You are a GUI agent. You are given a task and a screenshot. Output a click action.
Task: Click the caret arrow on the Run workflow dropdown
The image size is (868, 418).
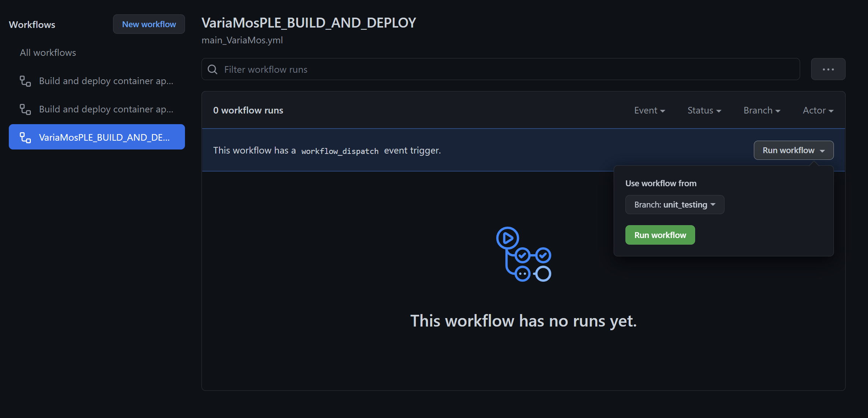pos(822,151)
